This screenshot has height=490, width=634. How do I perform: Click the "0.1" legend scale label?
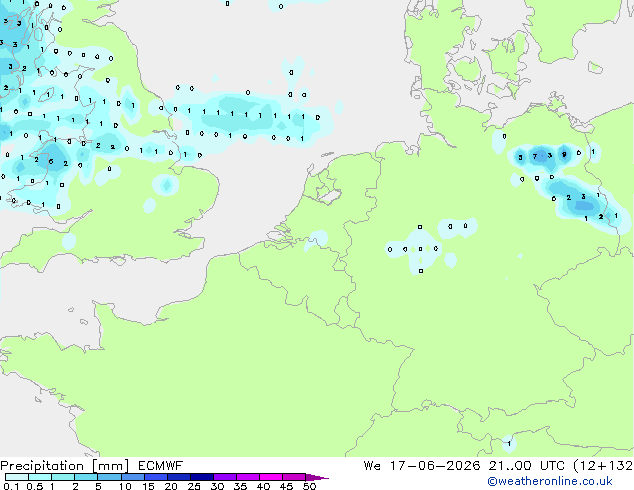pyautogui.click(x=11, y=486)
